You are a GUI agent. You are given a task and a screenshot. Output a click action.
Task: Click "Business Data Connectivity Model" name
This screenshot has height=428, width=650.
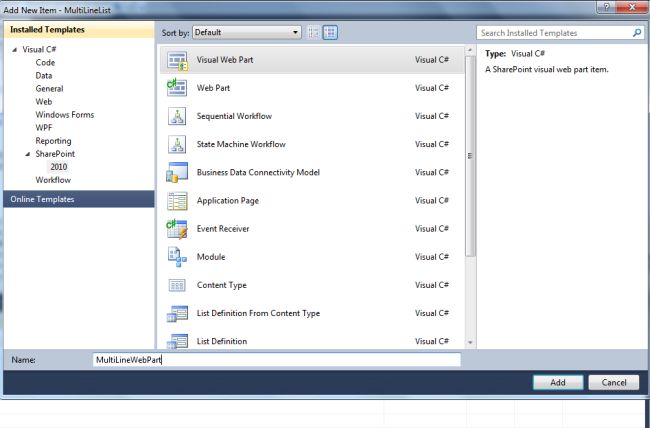pos(258,173)
